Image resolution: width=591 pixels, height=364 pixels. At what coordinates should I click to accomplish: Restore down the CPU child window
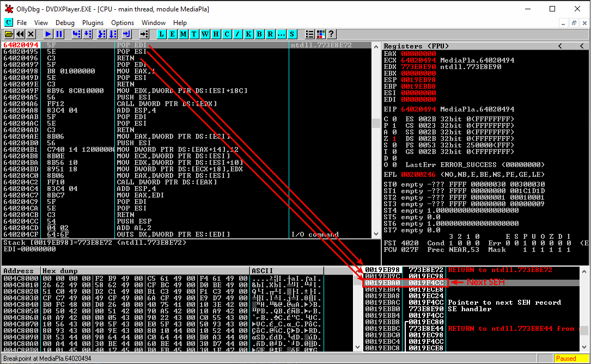click(574, 23)
